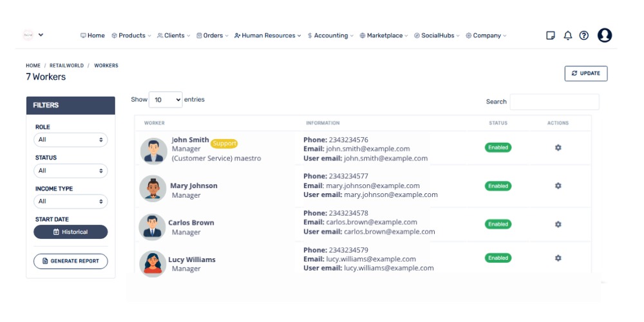644x322 pixels.
Task: Open actions gear for Carlos Brown
Action: 558,225
